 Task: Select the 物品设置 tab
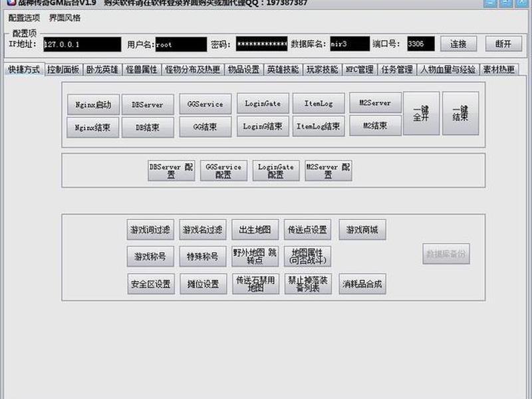click(243, 70)
